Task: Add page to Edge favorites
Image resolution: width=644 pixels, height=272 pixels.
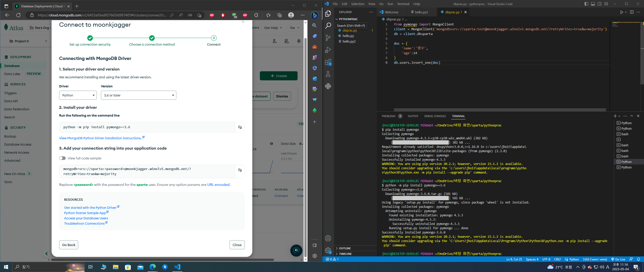Action: 199,15
